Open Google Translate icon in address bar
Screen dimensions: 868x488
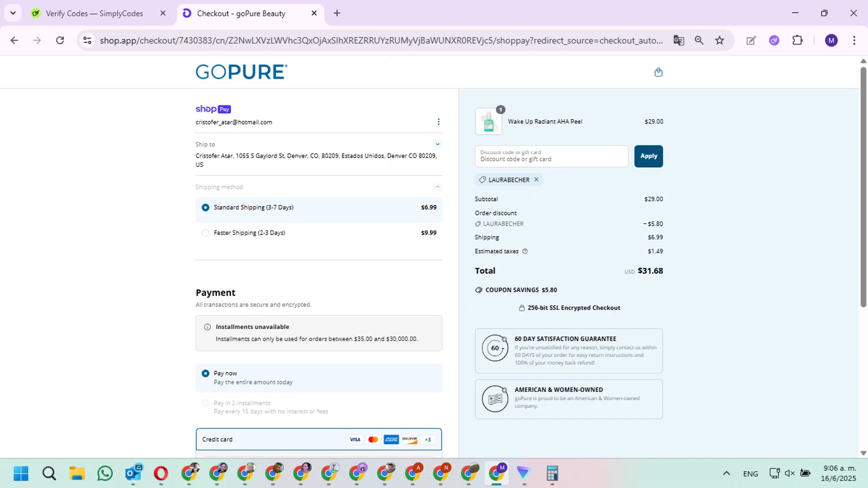pos(679,41)
